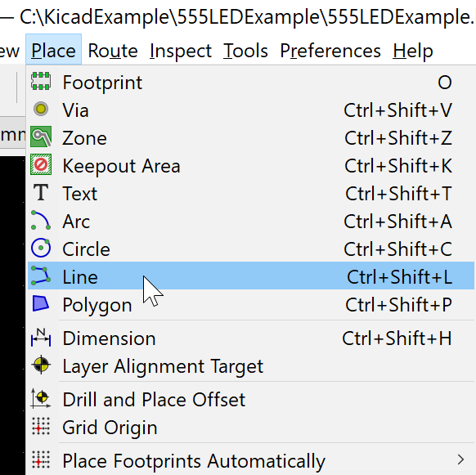
Task: Choose the Keepout Area entry
Action: click(x=251, y=166)
